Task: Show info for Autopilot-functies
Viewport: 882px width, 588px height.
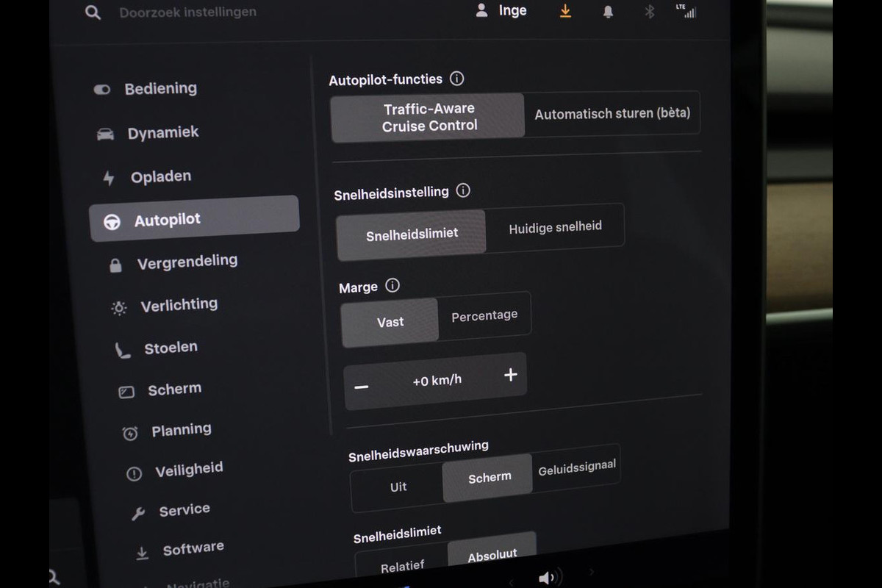Action: [457, 79]
